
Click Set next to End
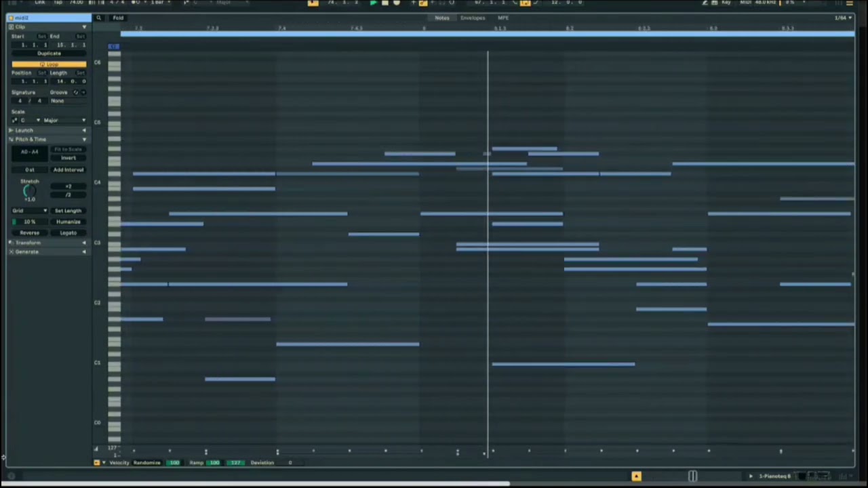click(x=81, y=36)
